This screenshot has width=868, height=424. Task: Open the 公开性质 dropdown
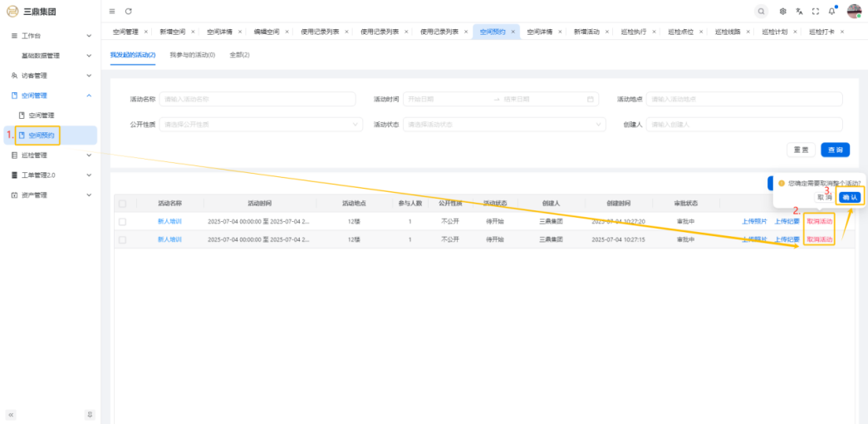click(260, 125)
